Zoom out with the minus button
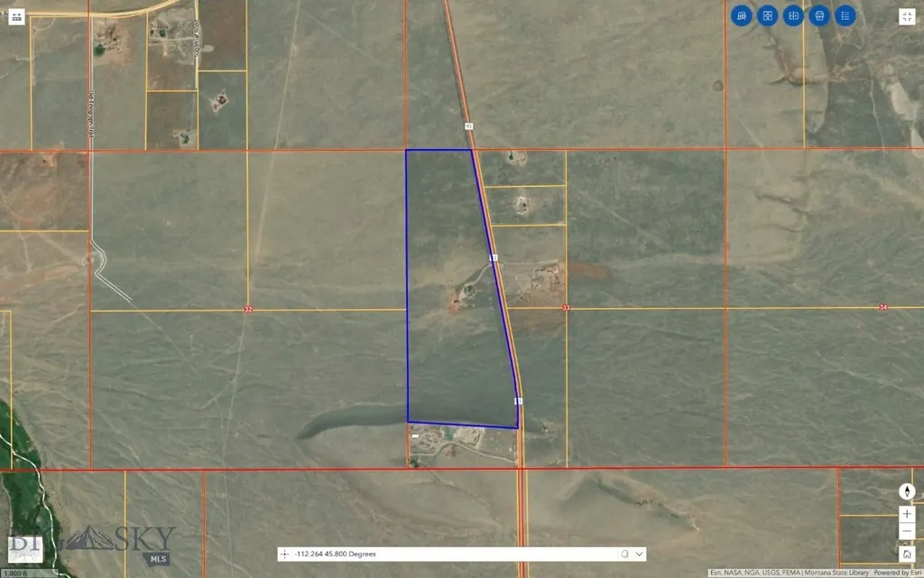The height and width of the screenshot is (578, 924). point(907,531)
